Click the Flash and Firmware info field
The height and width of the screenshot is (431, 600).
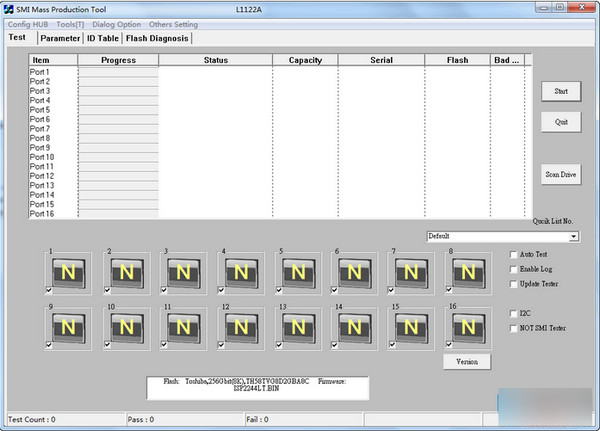[257, 388]
